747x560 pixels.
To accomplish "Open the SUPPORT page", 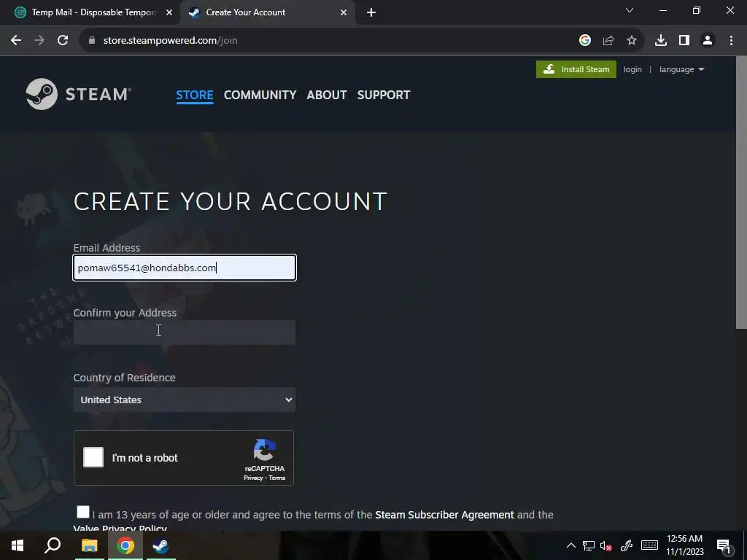I will coord(384,95).
